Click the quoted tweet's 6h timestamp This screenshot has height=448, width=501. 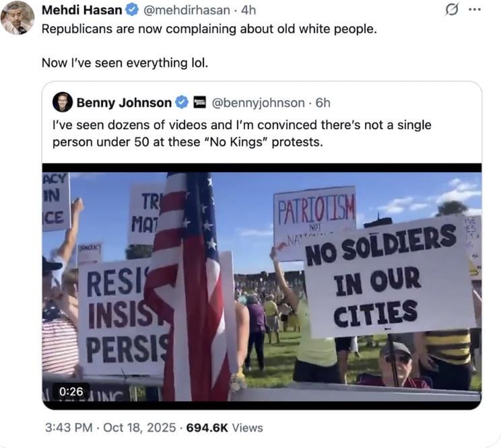(323, 103)
